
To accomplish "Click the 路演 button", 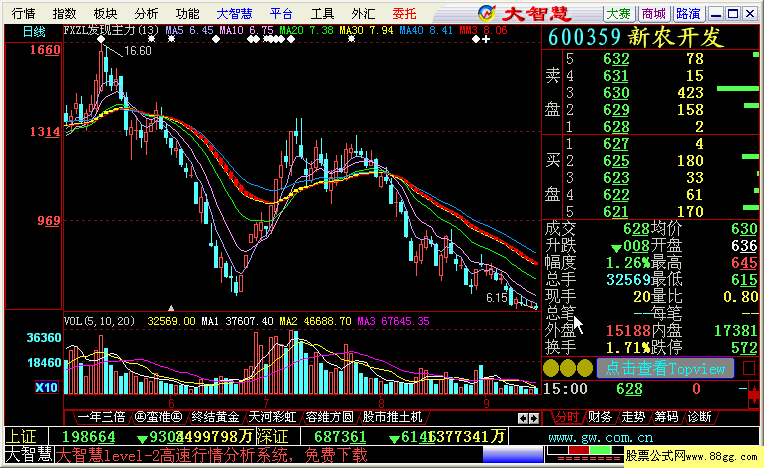I will (688, 14).
